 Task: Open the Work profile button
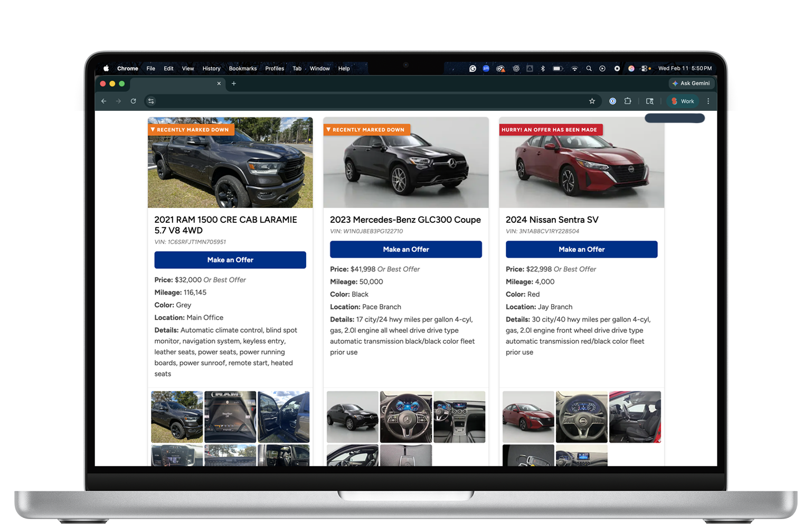coord(683,101)
